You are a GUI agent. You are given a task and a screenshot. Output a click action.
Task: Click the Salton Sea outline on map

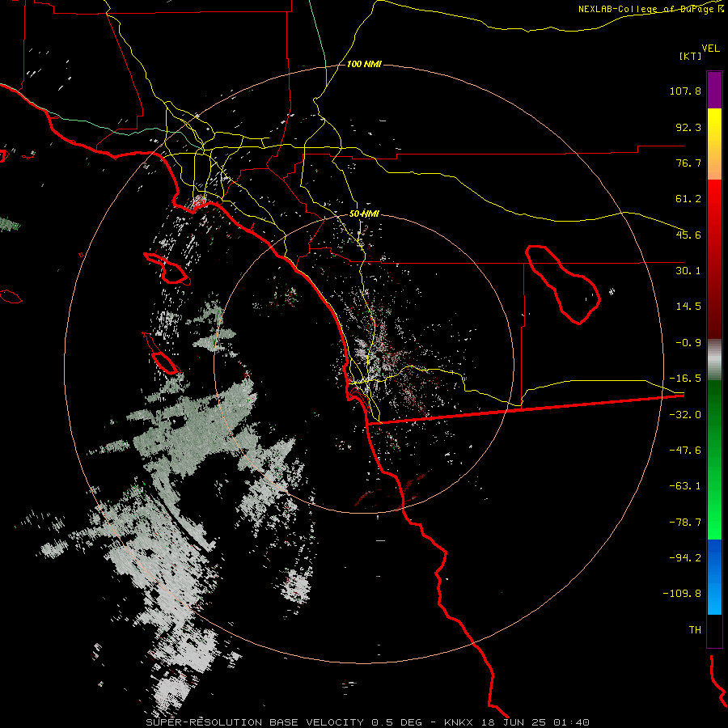coord(563,285)
